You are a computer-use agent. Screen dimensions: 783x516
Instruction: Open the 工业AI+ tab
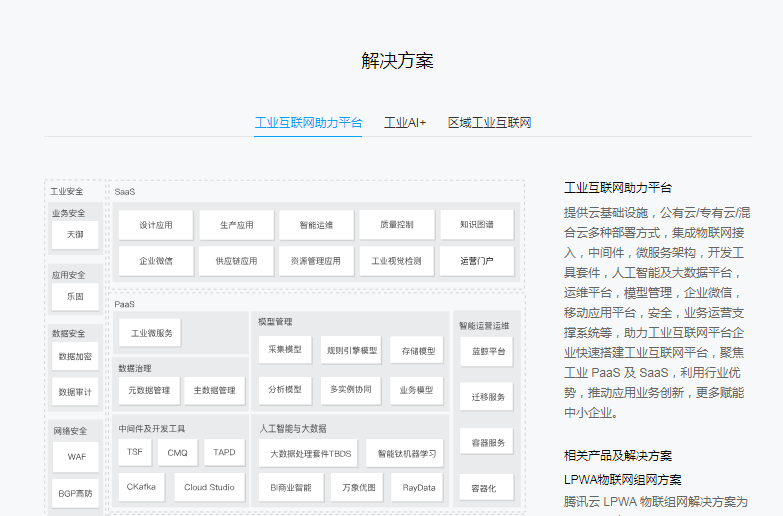pyautogui.click(x=405, y=123)
